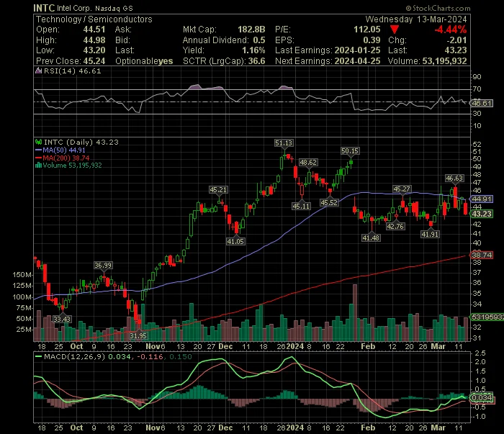Viewport: 504px width, 434px height.
Task: Click the Wednesday 13-Mar-2024 date
Action: click(416, 19)
